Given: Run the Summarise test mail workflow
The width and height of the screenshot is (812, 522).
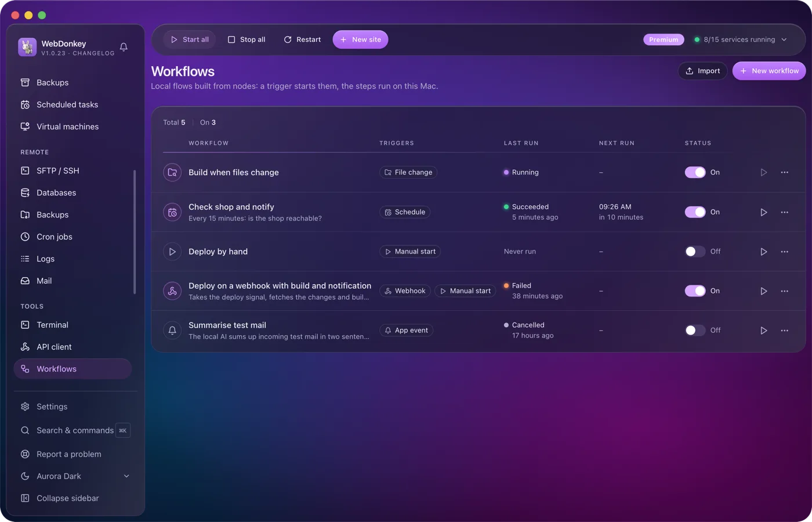Looking at the screenshot, I should point(764,331).
